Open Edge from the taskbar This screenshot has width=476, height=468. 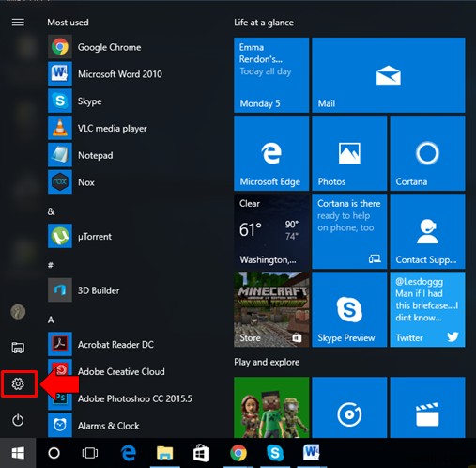[129, 453]
